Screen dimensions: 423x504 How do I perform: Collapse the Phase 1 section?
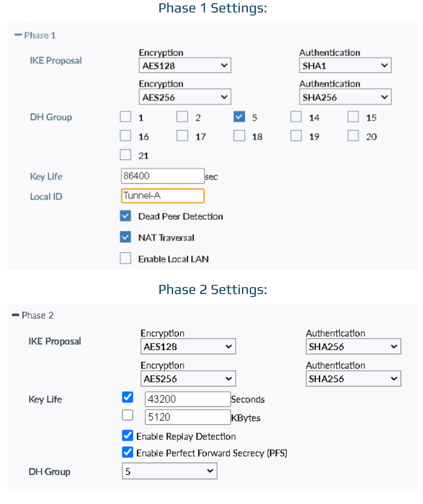tap(19, 35)
